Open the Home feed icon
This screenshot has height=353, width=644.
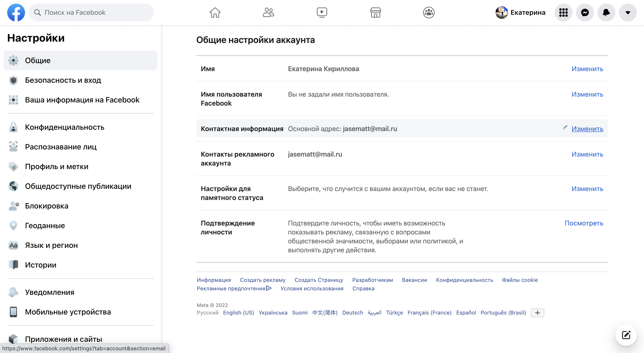tap(215, 13)
